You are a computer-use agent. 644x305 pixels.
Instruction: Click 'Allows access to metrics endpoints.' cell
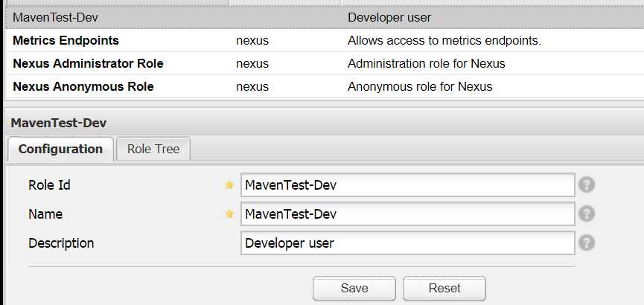point(444,40)
